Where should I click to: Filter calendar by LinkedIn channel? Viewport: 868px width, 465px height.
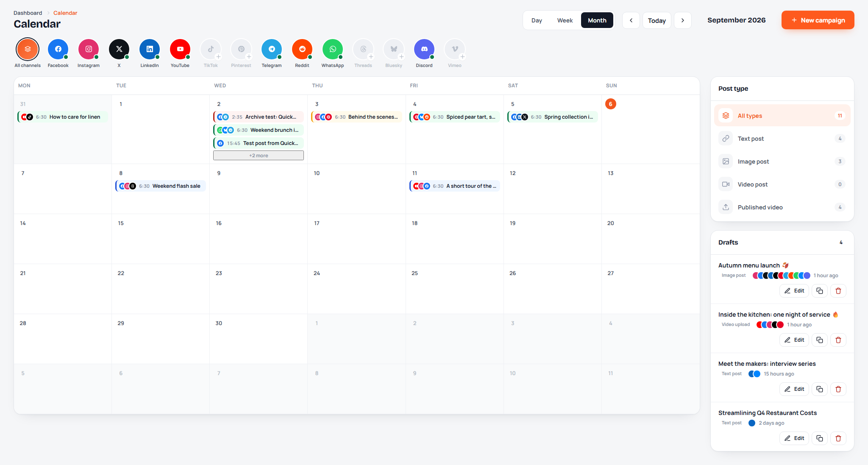point(150,49)
